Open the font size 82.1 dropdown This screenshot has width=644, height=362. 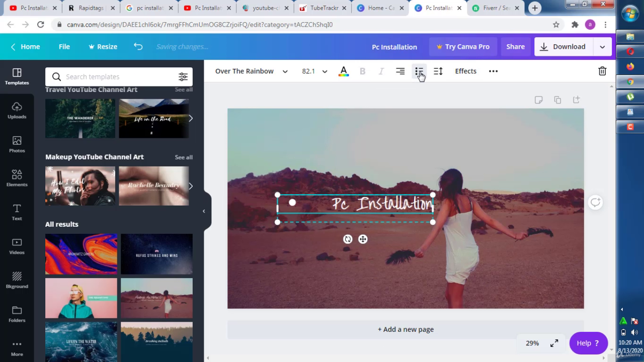click(x=314, y=71)
